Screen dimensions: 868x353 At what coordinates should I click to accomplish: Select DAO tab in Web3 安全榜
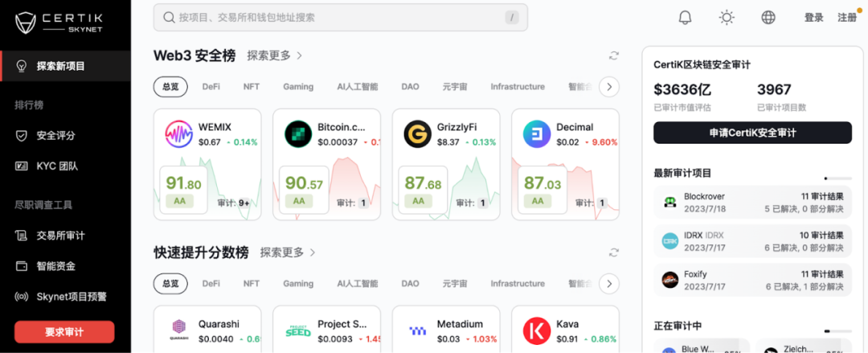click(x=410, y=87)
